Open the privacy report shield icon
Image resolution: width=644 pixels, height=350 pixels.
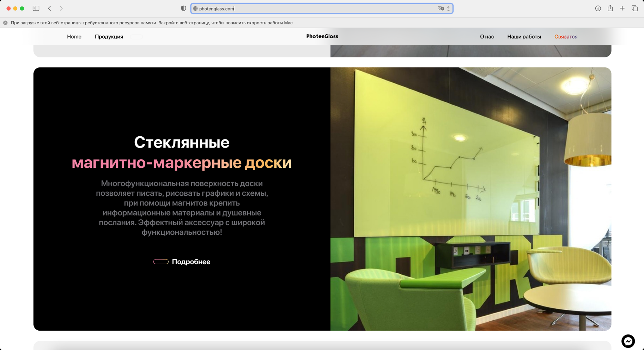click(183, 8)
